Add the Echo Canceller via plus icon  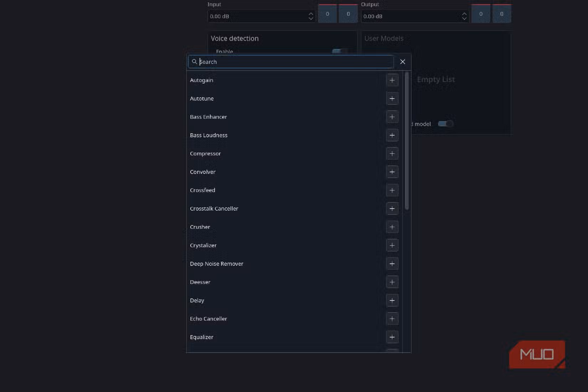coord(392,319)
